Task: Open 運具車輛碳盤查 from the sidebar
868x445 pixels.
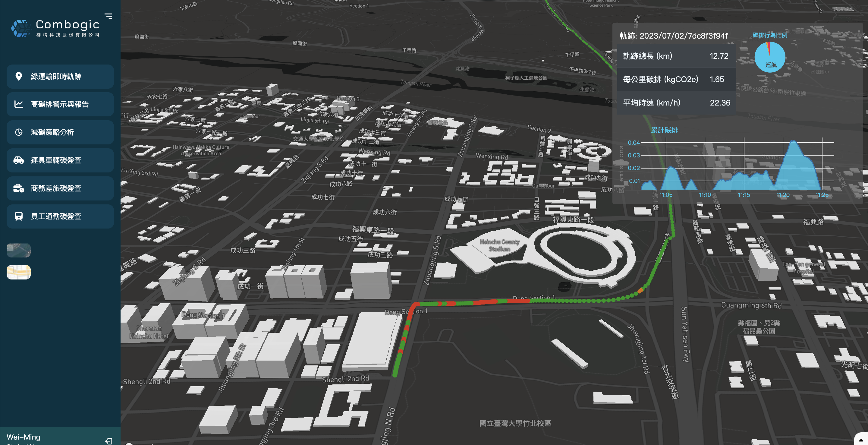Action: click(x=60, y=160)
